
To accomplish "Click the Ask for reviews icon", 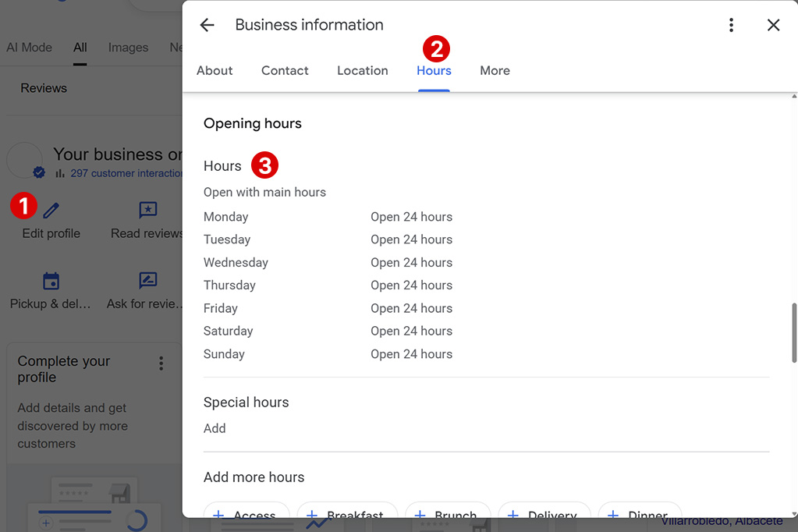I will click(x=148, y=280).
